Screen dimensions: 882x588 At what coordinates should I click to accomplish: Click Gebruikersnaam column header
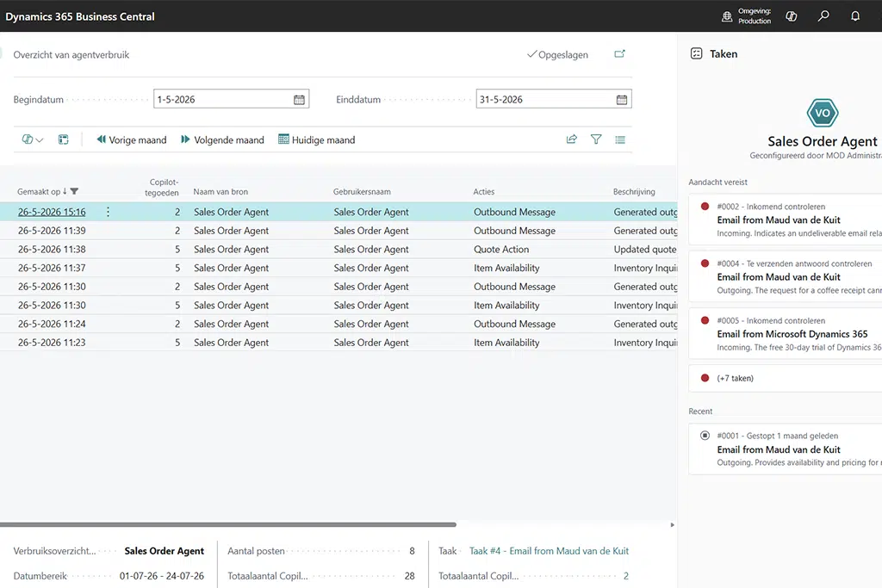[362, 192]
